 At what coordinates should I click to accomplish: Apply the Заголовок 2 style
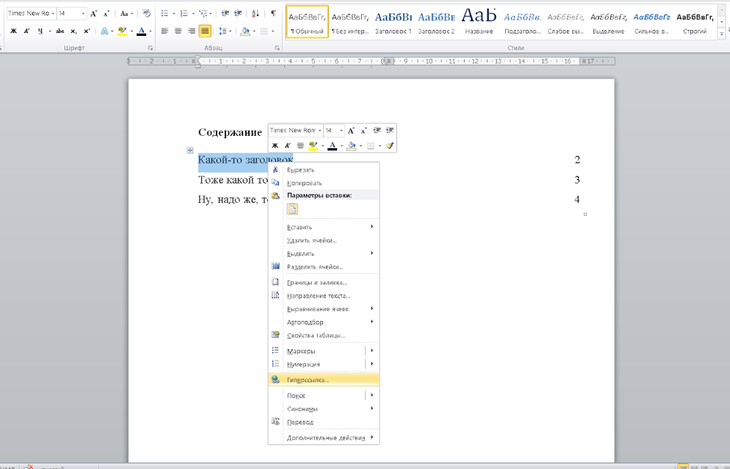coord(436,22)
